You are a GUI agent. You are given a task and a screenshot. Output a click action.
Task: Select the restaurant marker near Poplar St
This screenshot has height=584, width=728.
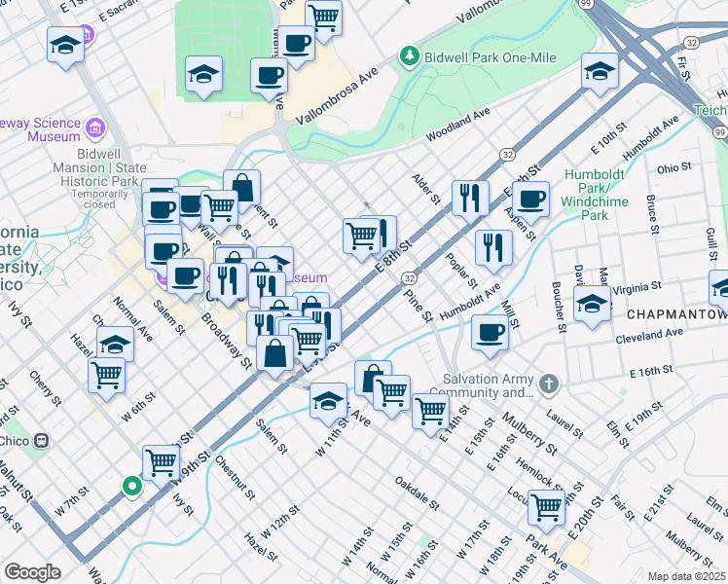coord(493,247)
